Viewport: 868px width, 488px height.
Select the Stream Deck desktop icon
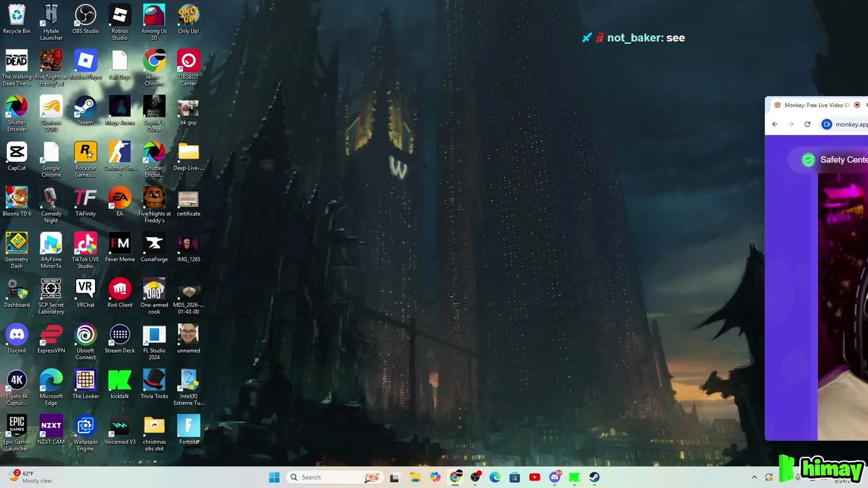pos(120,338)
